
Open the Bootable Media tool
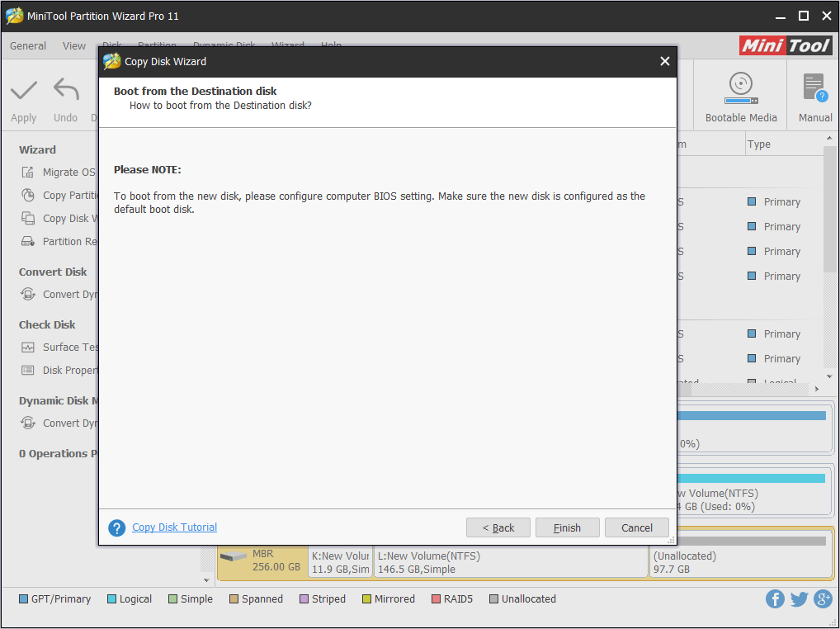point(740,87)
